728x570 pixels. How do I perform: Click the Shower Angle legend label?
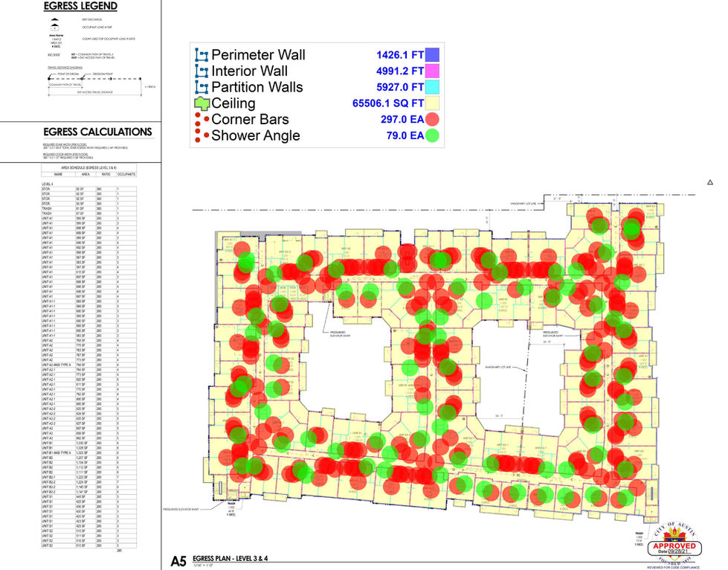coord(255,135)
